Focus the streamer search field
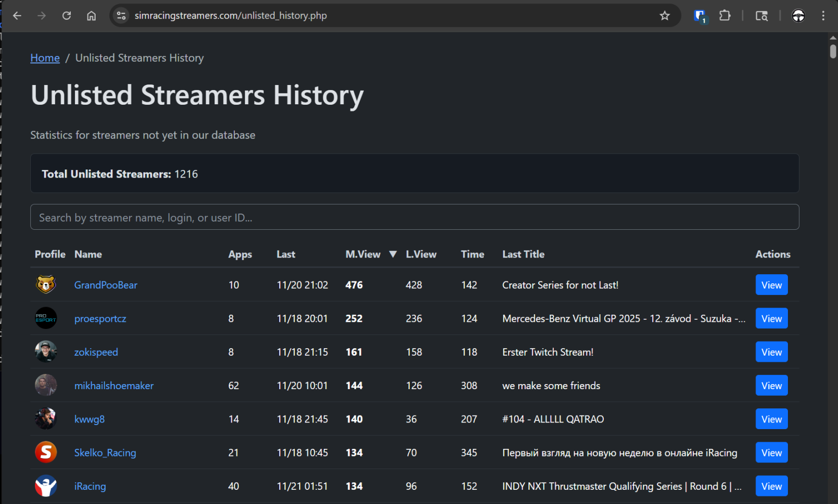The image size is (838, 504). click(414, 217)
